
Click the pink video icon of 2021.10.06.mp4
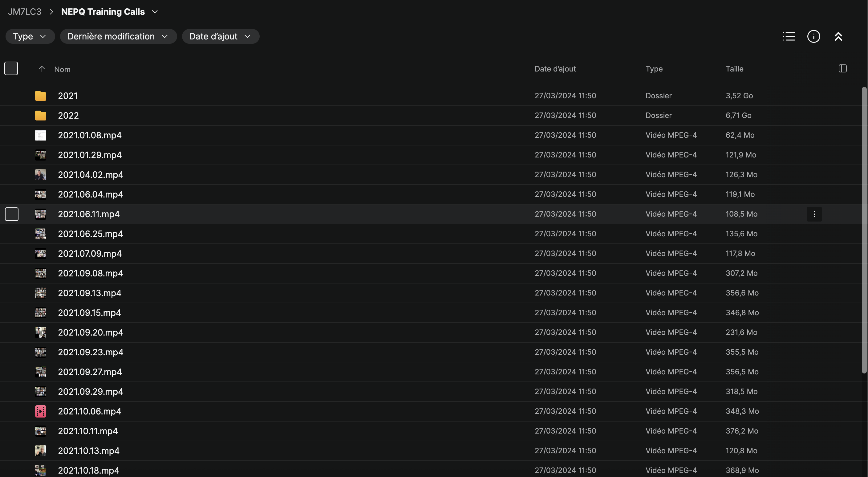pyautogui.click(x=40, y=411)
